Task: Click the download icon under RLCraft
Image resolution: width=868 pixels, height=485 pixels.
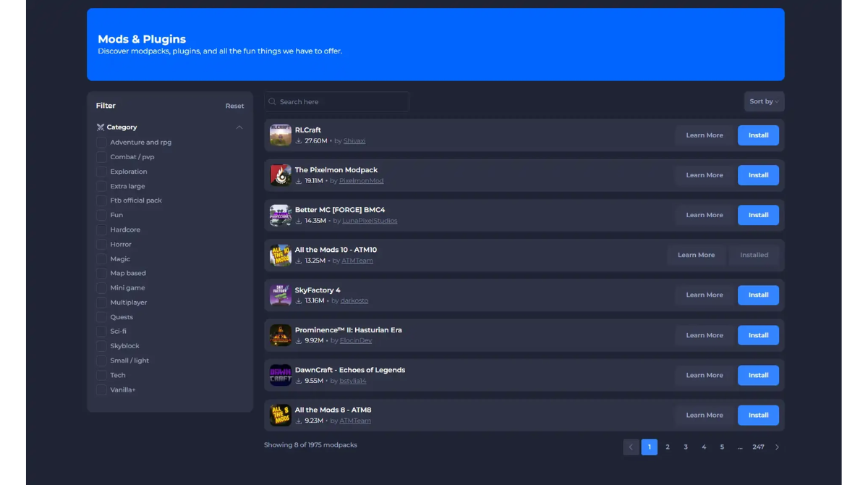Action: coord(299,141)
